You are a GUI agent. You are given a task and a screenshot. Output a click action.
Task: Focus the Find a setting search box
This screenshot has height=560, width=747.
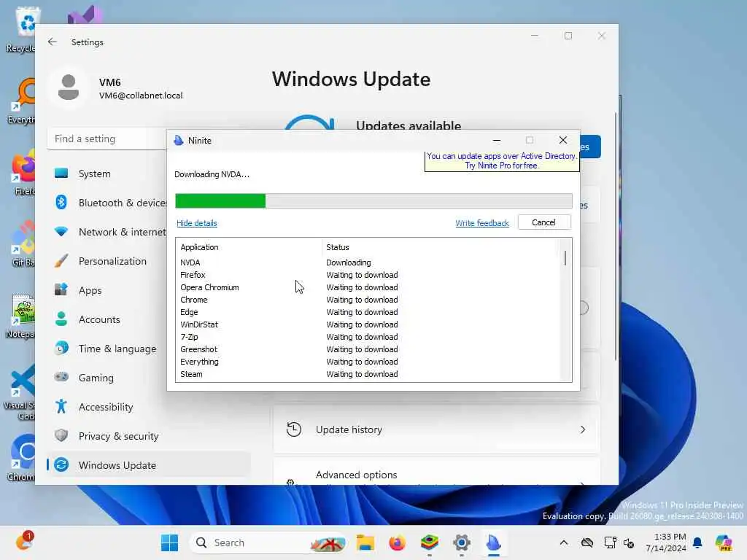[107, 139]
